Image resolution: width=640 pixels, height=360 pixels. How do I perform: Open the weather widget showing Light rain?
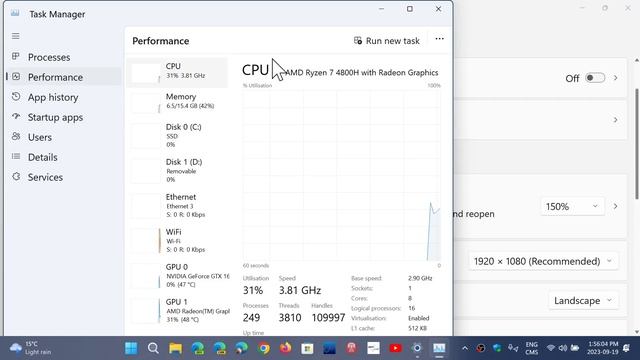[x=31, y=348]
